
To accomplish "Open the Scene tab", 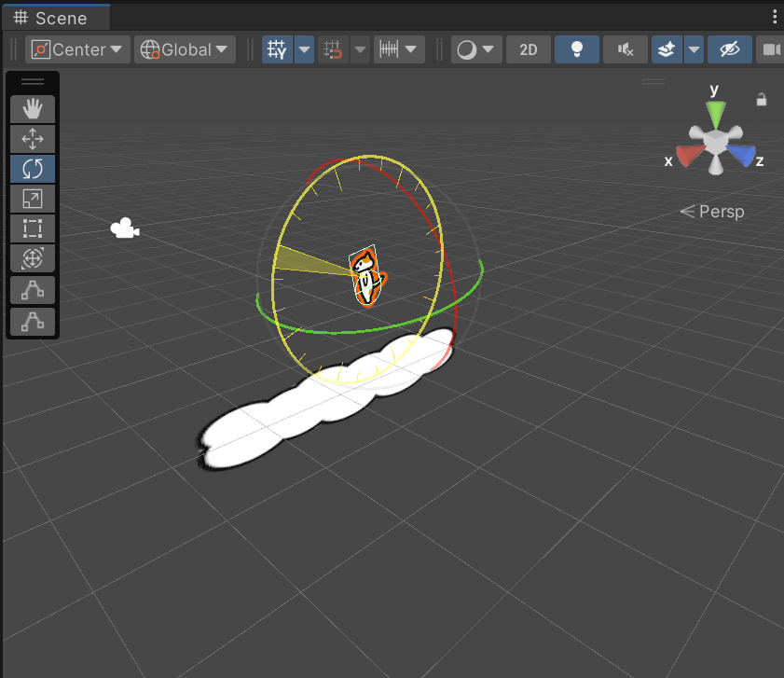I will tap(56, 18).
